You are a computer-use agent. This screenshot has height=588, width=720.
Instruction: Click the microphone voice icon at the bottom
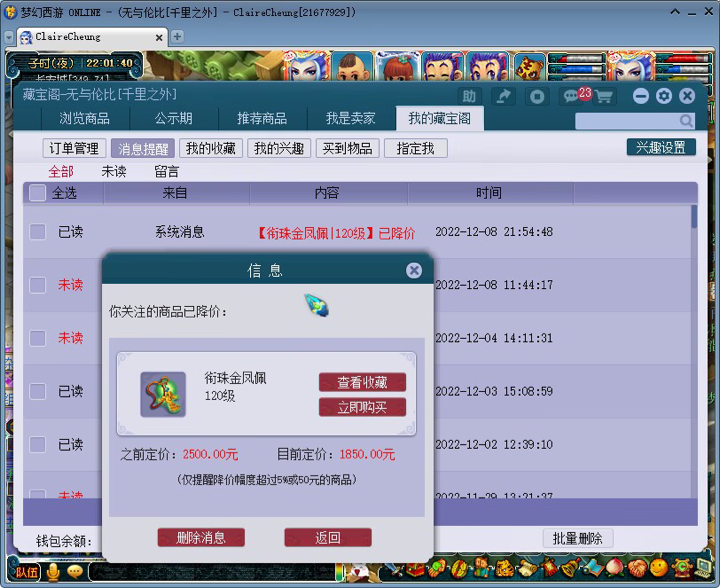(53, 571)
